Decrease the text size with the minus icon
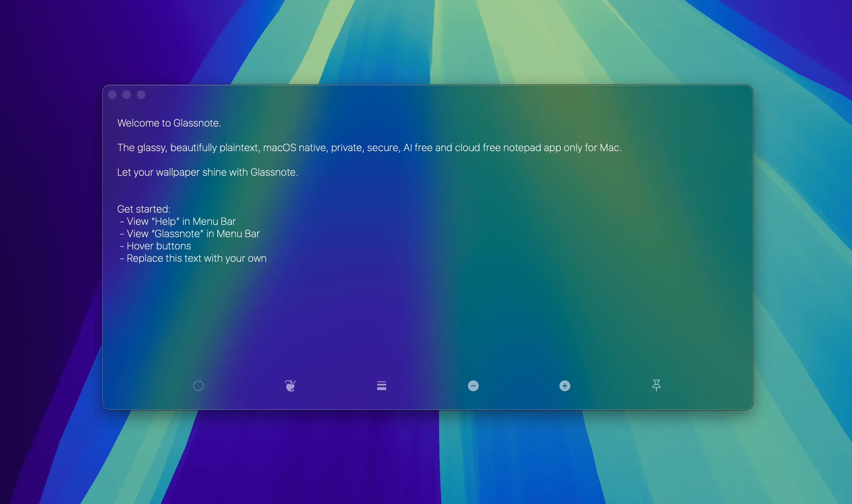The height and width of the screenshot is (504, 852). pyautogui.click(x=473, y=386)
